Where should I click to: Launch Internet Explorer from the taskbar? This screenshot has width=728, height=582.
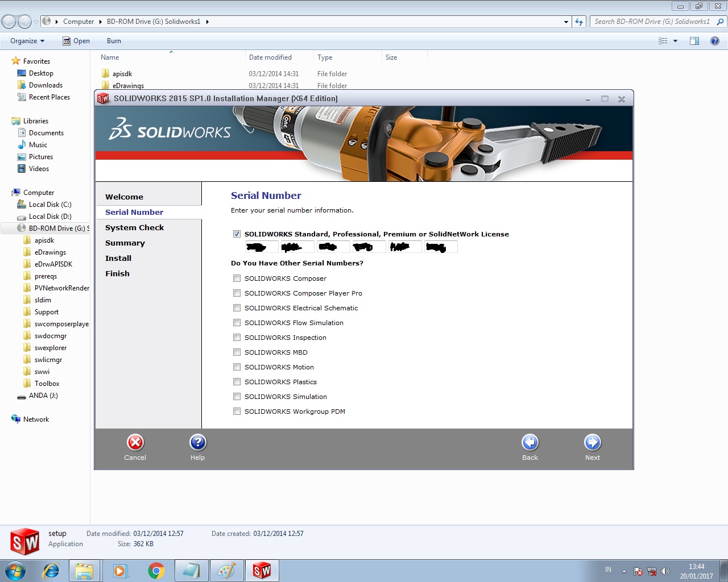(x=51, y=571)
